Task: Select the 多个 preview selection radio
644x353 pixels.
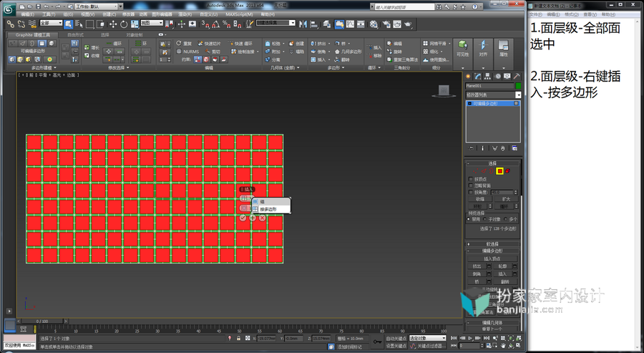Action: pyautogui.click(x=505, y=219)
